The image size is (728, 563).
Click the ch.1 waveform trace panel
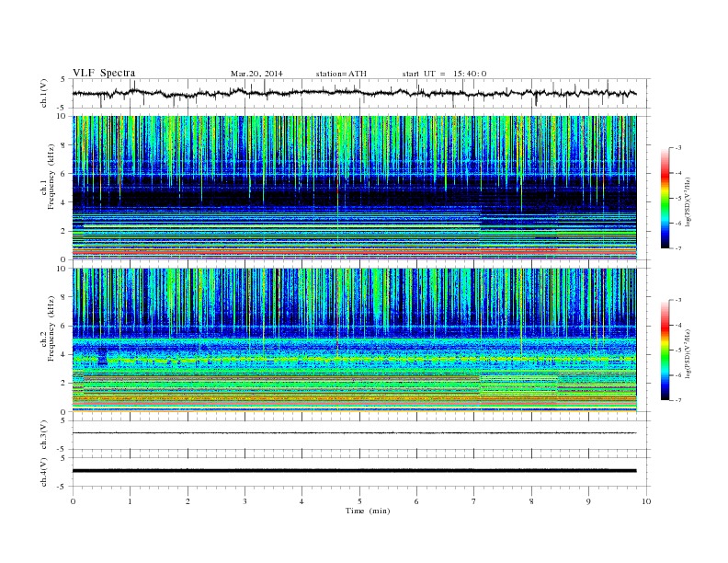click(360, 93)
